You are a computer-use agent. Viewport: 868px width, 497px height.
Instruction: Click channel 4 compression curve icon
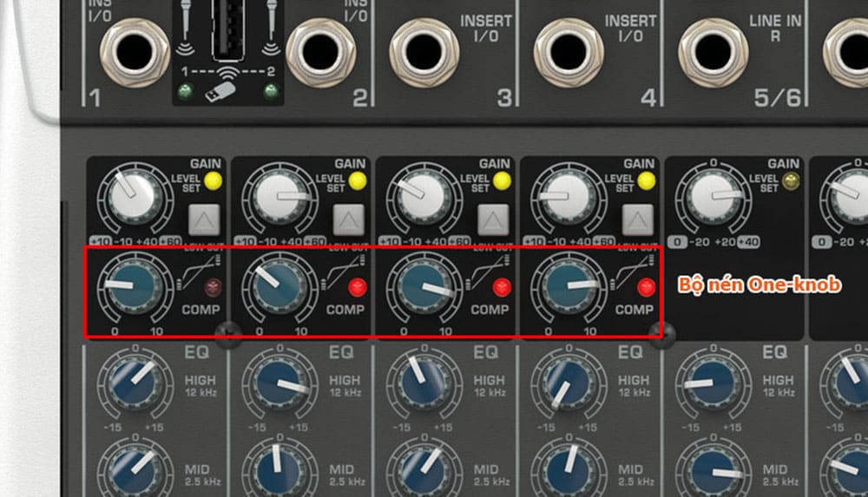click(632, 272)
